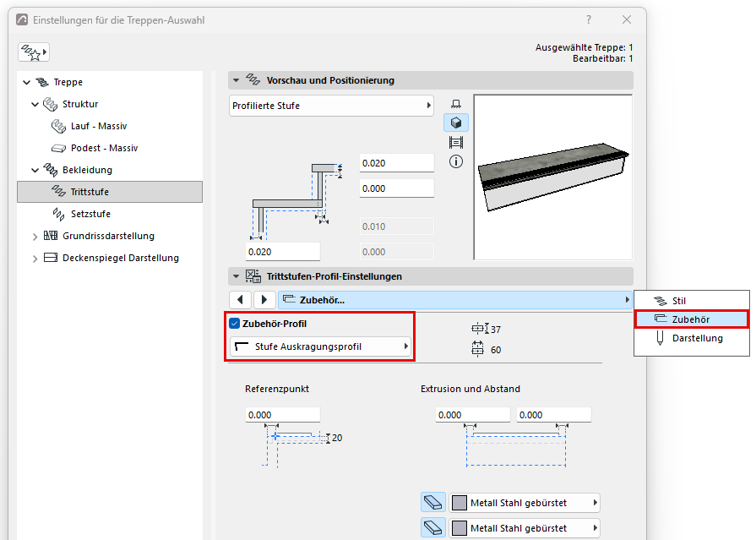Click the first Extrusion und Abstand field
Image resolution: width=756 pixels, height=540 pixels.
[473, 415]
